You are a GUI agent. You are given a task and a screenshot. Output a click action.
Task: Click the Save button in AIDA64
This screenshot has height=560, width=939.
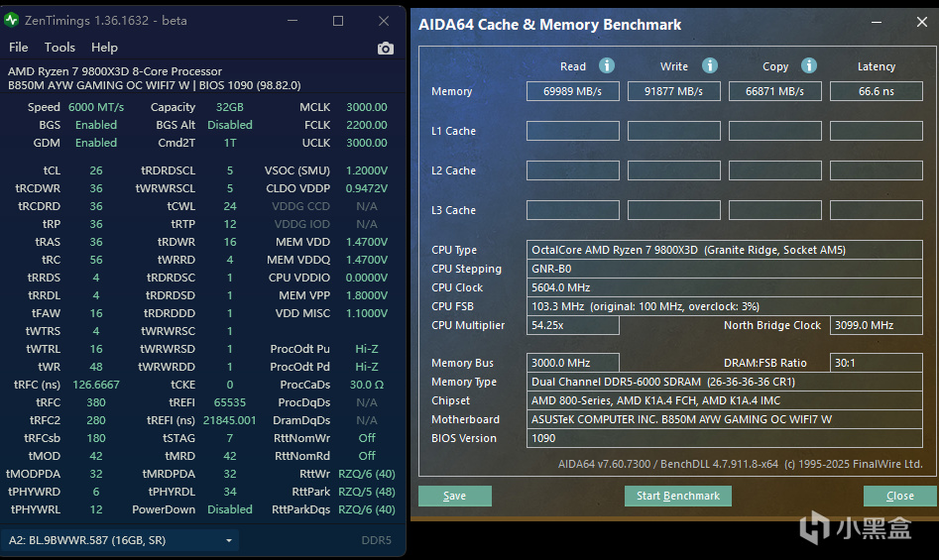(x=454, y=496)
